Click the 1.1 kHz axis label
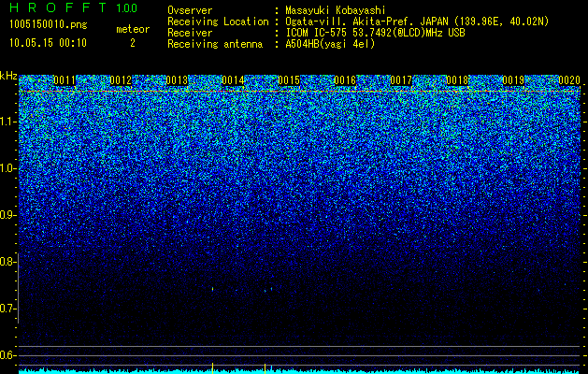 [7, 122]
